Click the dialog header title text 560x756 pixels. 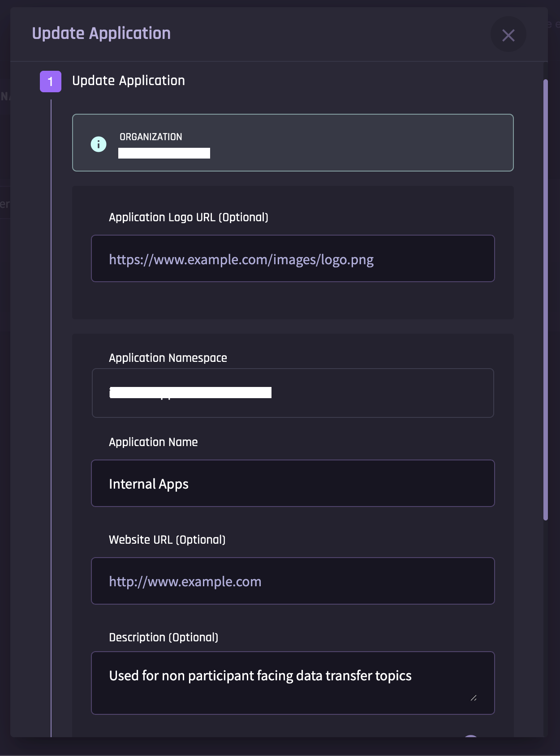tap(101, 34)
